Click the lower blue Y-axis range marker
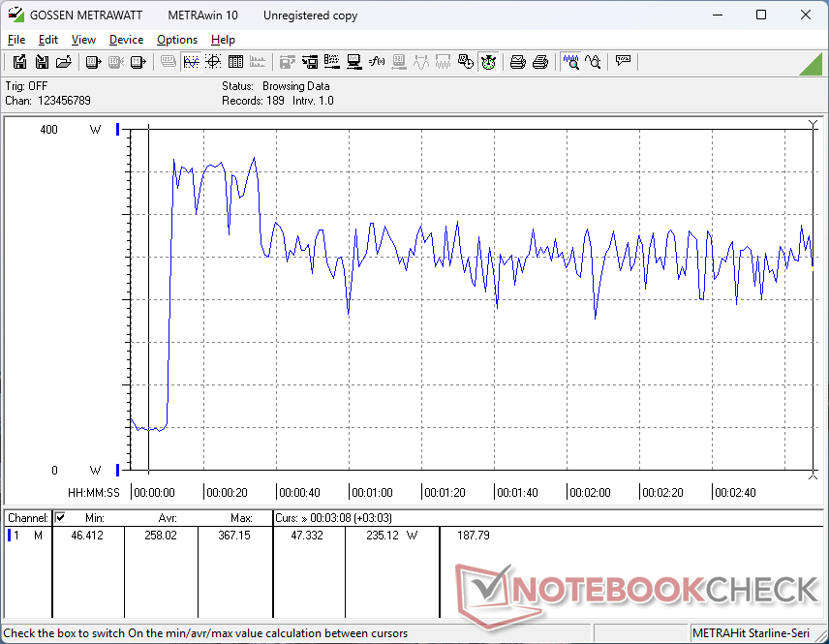 click(x=118, y=470)
